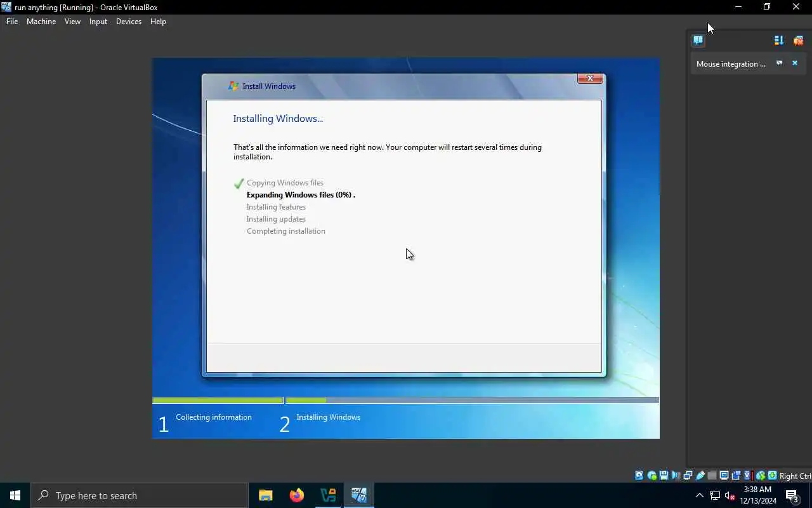Open the Devices menu
The height and width of the screenshot is (508, 812).
[129, 21]
